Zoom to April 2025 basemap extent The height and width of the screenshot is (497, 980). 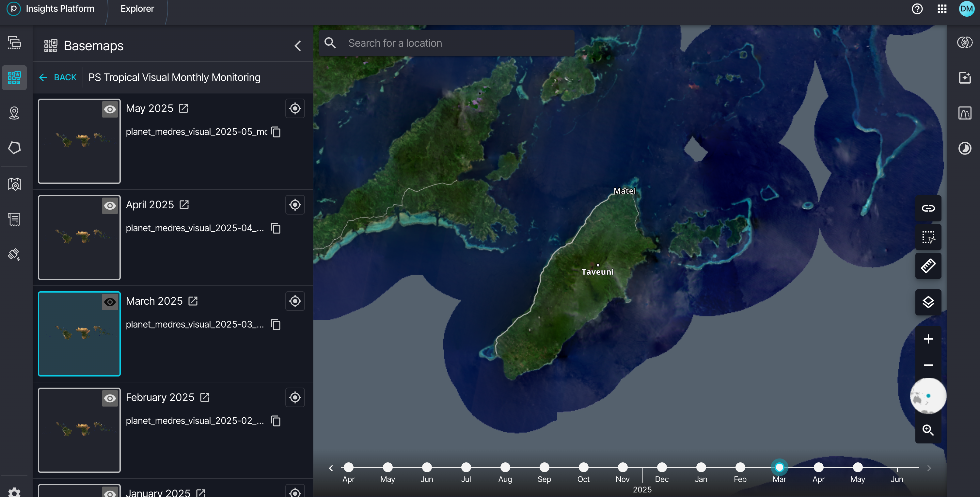pos(295,205)
